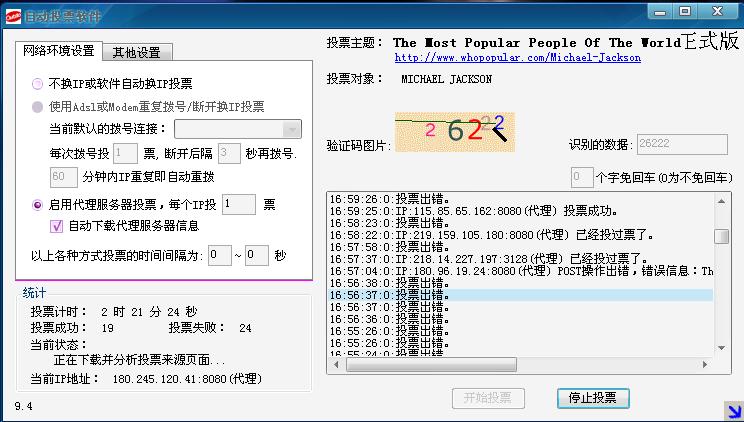Select log row 16:56:36 投票出错

521,319
